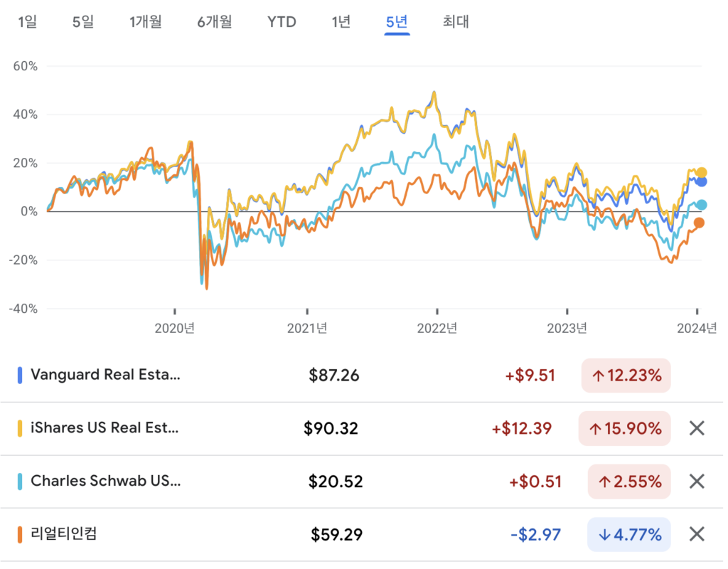Click the $90.32 price
The height and width of the screenshot is (569, 728).
pyautogui.click(x=331, y=428)
